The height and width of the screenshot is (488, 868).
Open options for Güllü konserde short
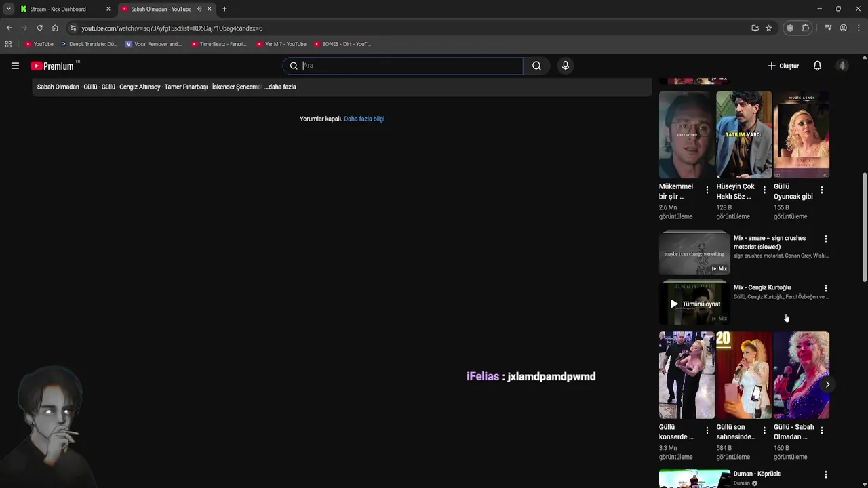(707, 431)
